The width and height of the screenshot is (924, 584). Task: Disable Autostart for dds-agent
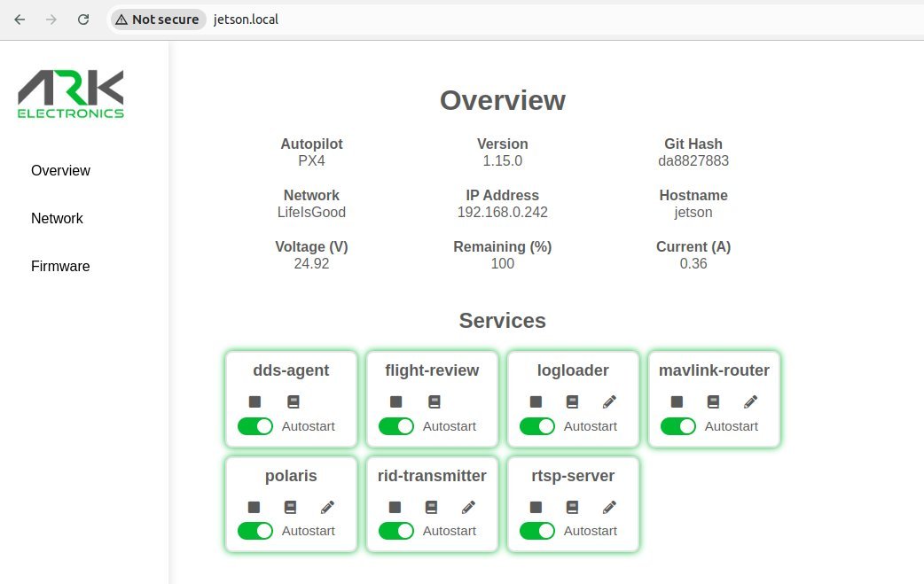(255, 426)
